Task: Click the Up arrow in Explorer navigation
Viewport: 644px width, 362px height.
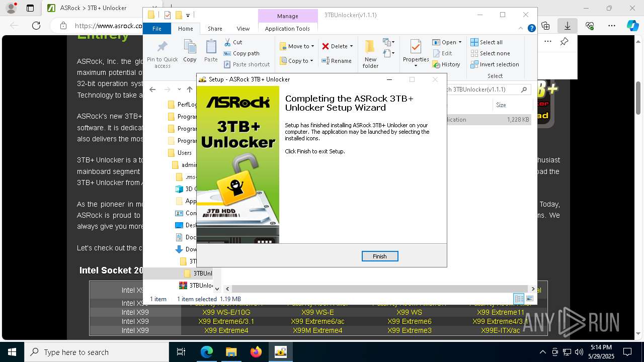Action: click(x=189, y=89)
